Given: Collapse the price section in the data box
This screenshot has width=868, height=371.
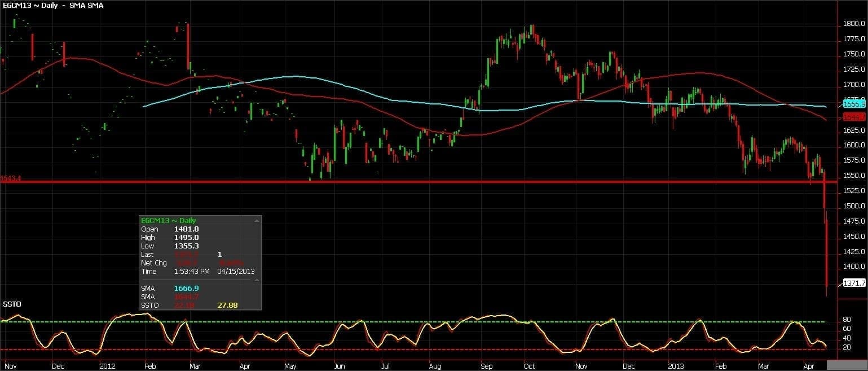Looking at the screenshot, I should click(257, 221).
